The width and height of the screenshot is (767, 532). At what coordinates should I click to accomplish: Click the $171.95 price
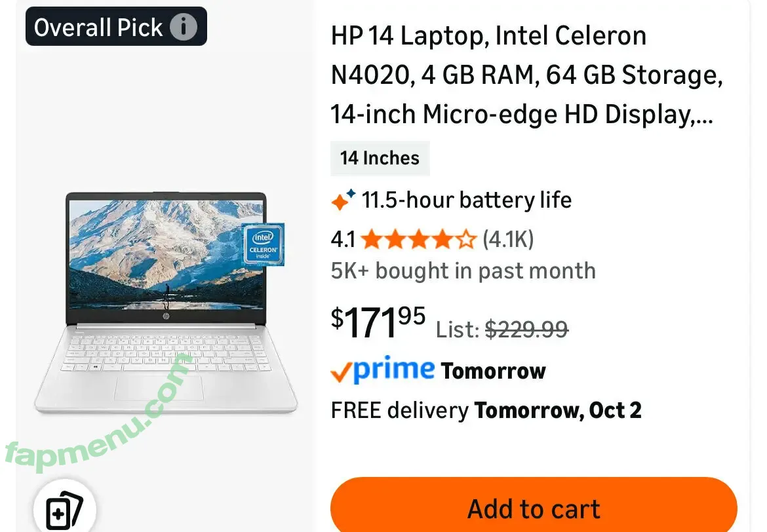click(x=378, y=322)
